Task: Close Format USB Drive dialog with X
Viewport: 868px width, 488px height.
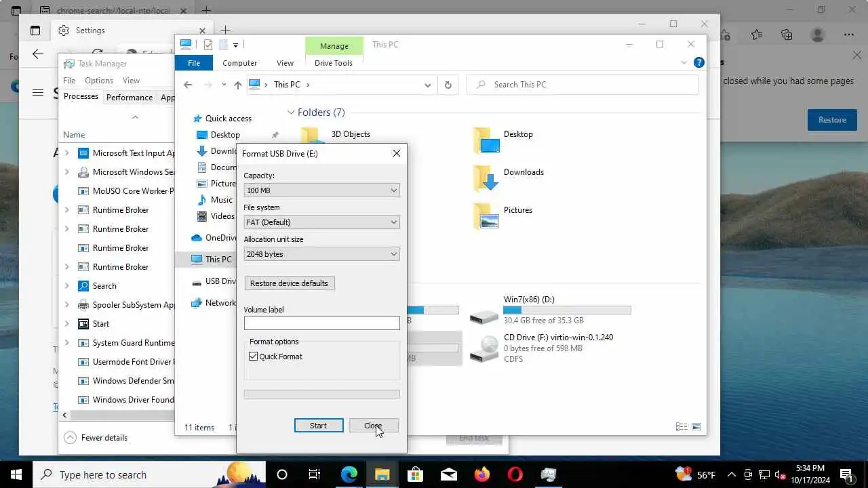Action: tap(397, 153)
